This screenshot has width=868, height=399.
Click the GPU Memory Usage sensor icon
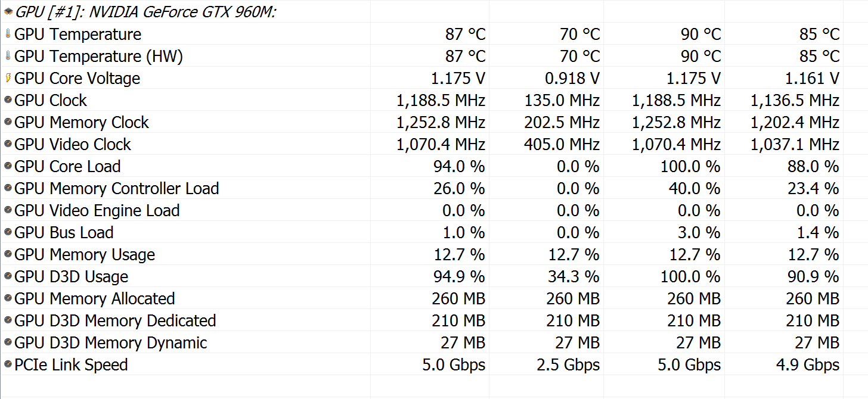click(8, 255)
